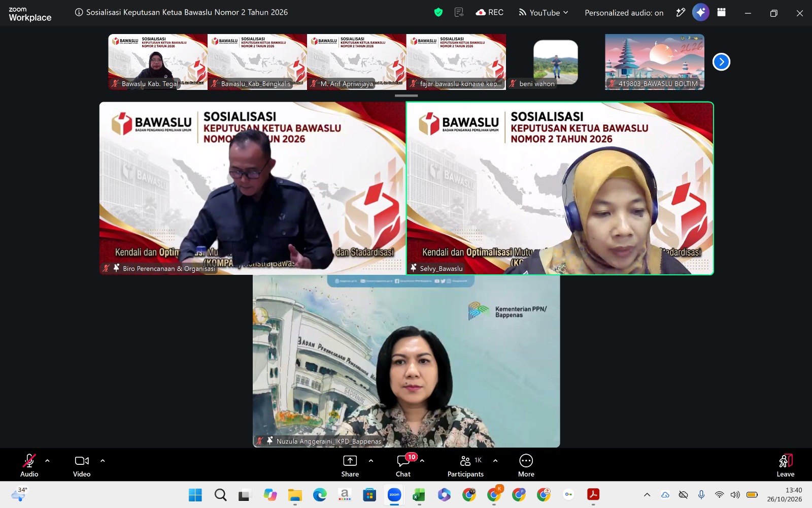Expand participants options caret beside Participants
The width and height of the screenshot is (812, 508).
(x=495, y=461)
